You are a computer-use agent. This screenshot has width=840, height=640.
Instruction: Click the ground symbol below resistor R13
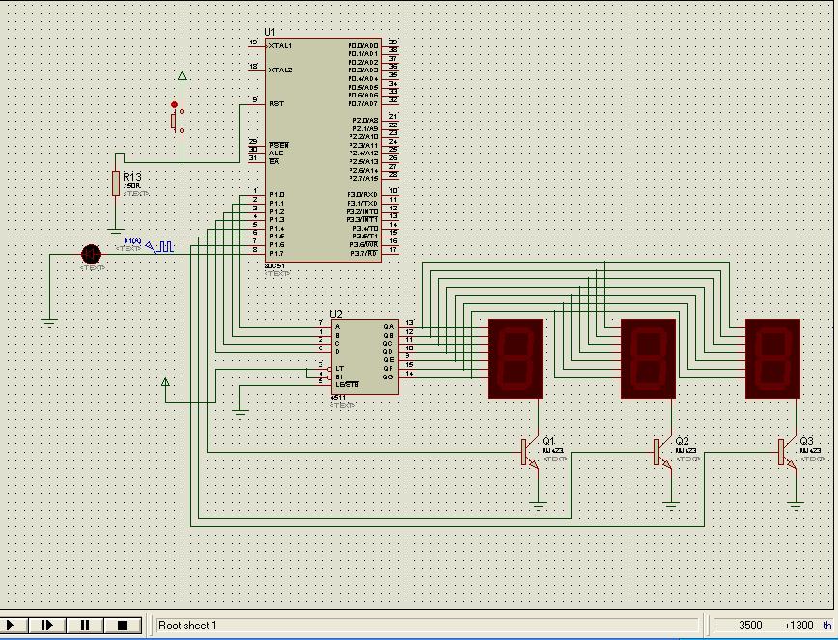[x=116, y=232]
